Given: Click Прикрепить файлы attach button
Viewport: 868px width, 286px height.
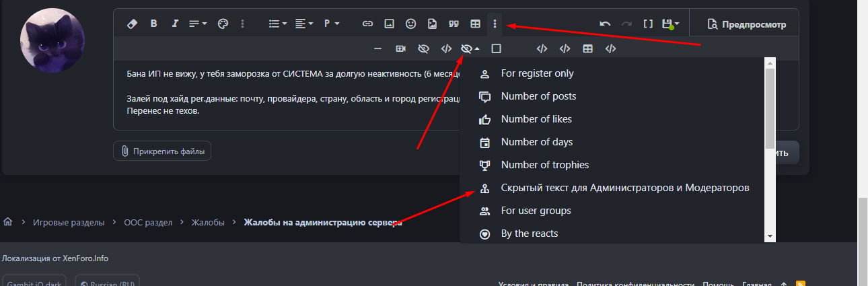Looking at the screenshot, I should click(x=162, y=151).
